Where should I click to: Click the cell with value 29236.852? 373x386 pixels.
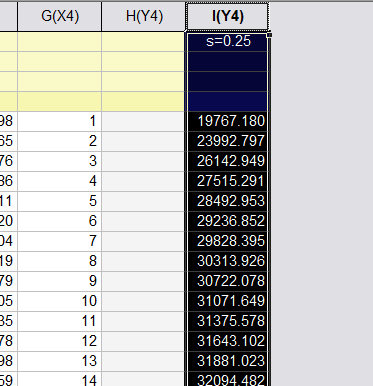point(228,221)
